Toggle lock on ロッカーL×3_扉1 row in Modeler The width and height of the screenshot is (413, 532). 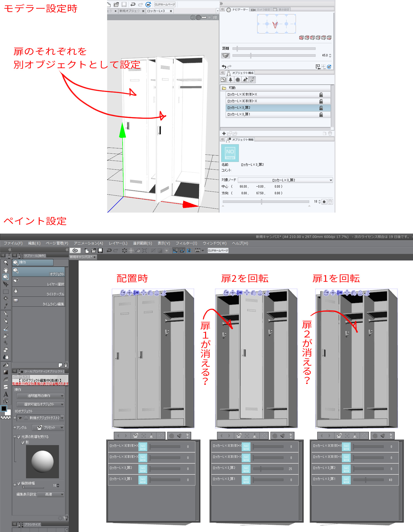click(x=321, y=114)
